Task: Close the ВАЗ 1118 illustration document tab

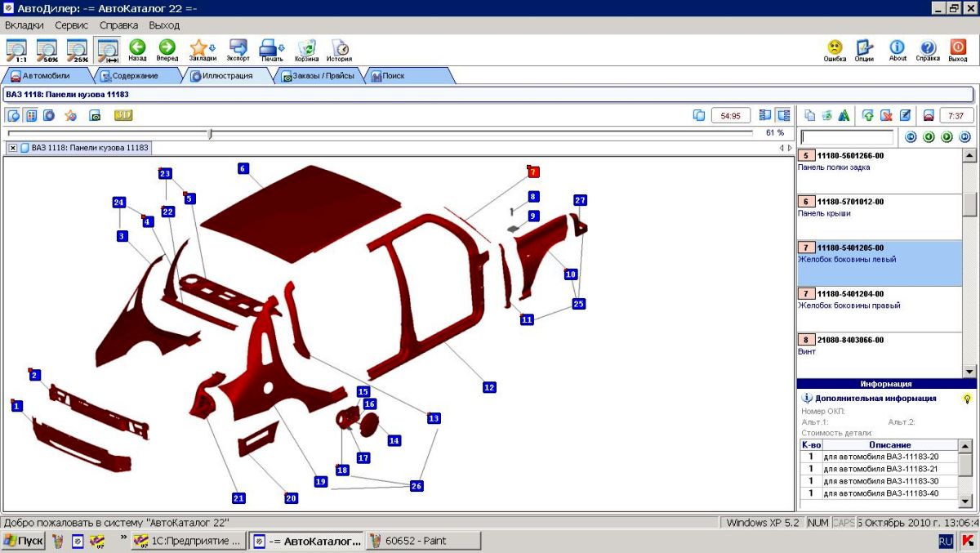Action: tap(13, 148)
